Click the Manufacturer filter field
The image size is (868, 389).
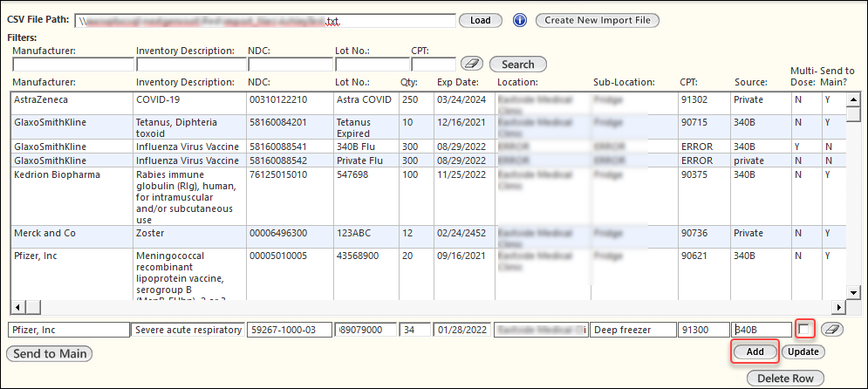pos(73,65)
